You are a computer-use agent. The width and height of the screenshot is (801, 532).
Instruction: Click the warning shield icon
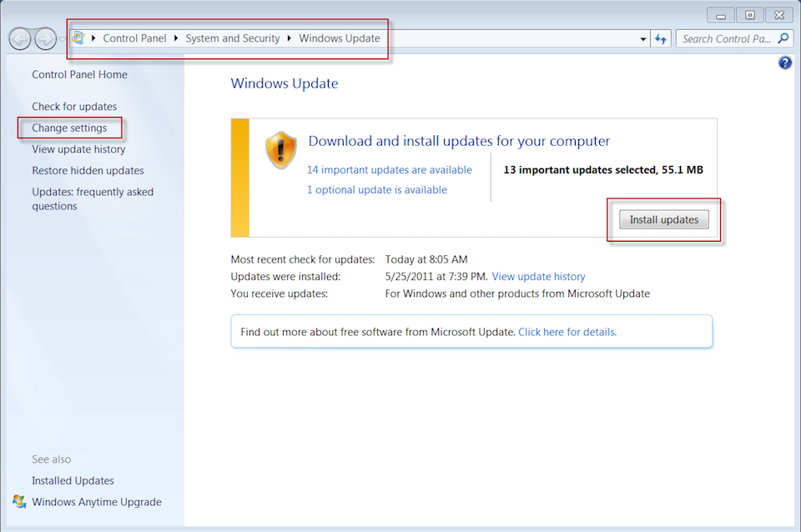point(280,150)
